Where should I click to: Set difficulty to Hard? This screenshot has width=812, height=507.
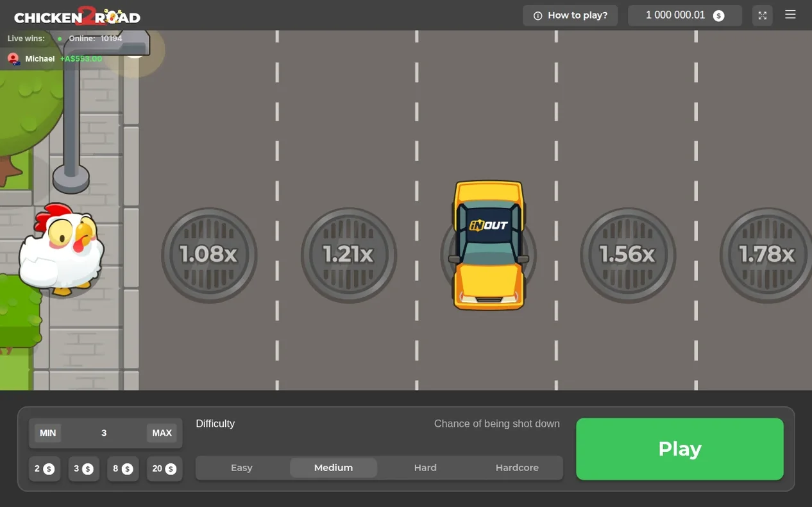click(x=425, y=468)
